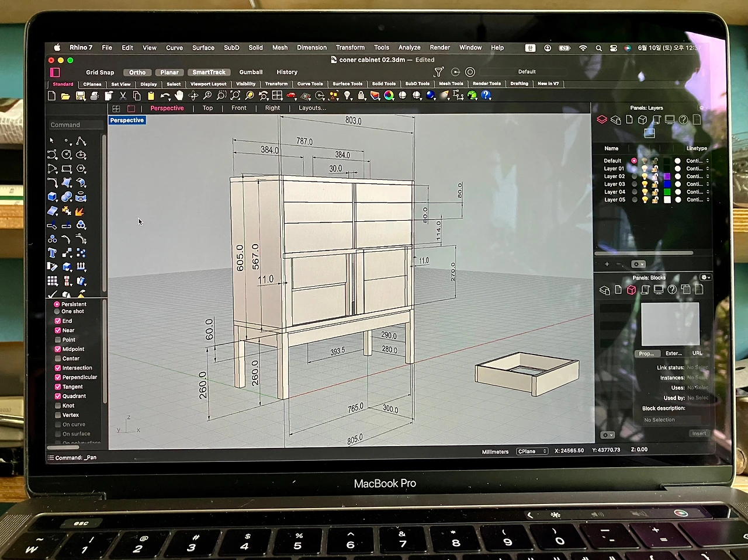
Task: Click the Grid Snap button
Action: click(100, 72)
